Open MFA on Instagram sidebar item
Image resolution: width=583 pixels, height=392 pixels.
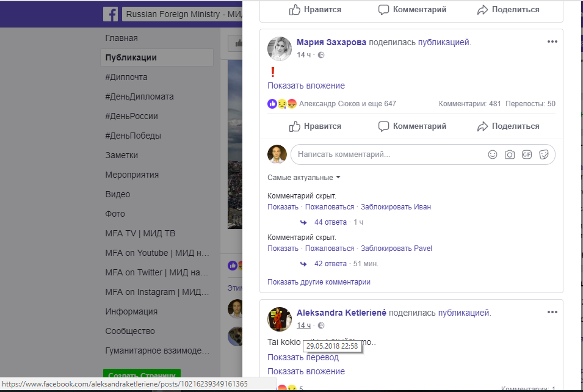pos(157,292)
